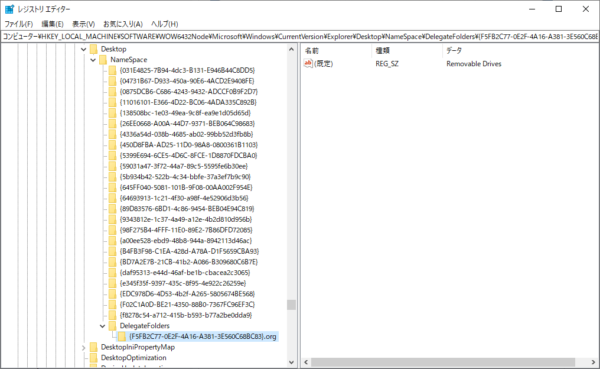600x369 pixels.
Task: Expand the DesktopIniPropertyMap tree node
Action: pyautogui.click(x=83, y=348)
